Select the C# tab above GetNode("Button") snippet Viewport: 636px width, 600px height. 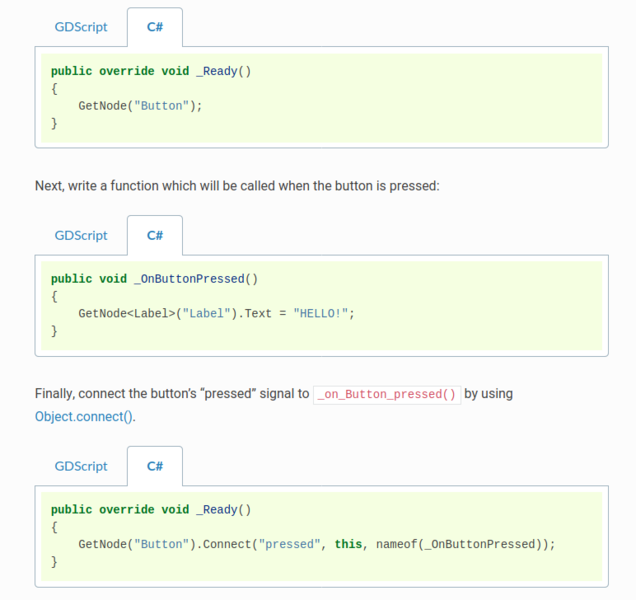(x=155, y=27)
